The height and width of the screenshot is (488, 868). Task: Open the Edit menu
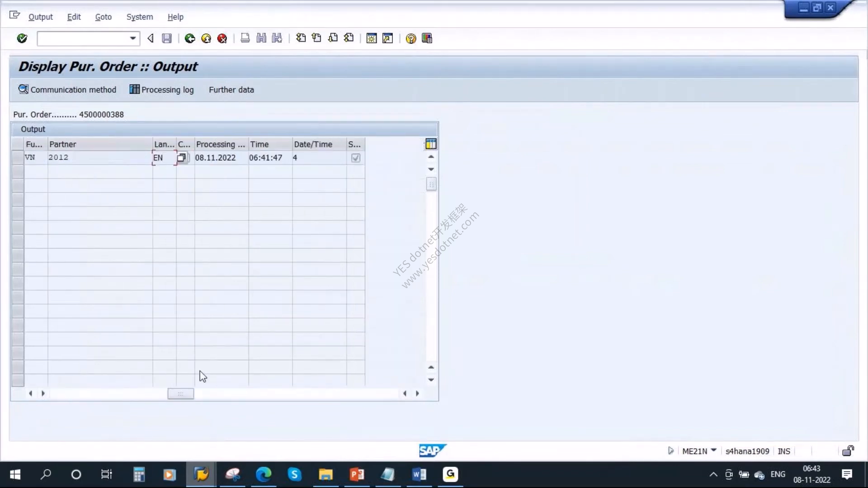click(74, 17)
